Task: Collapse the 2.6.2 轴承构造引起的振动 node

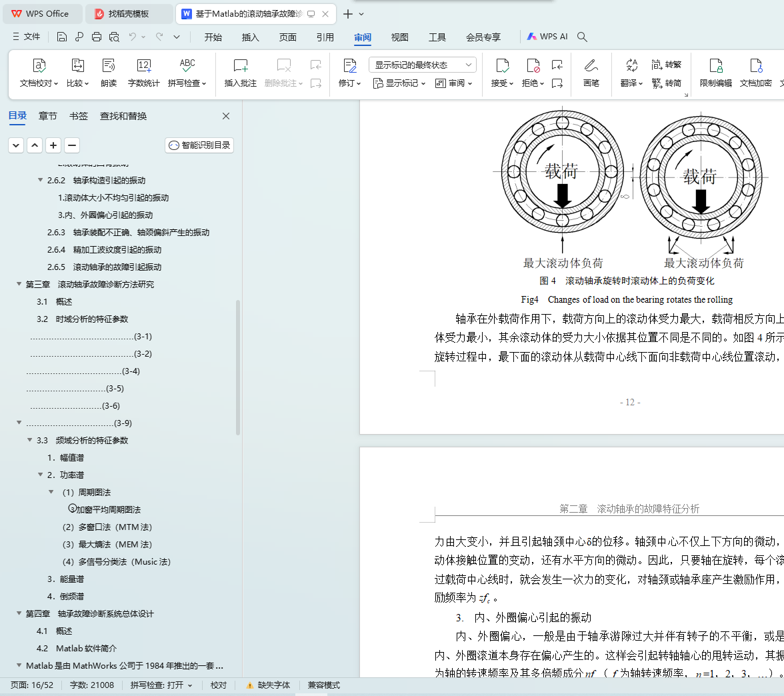Action: [41, 180]
